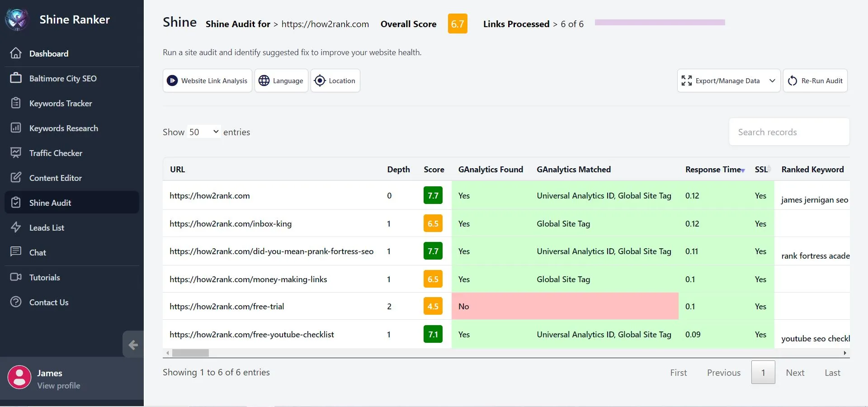
Task: Click the 0.09 response time value
Action: (x=693, y=334)
